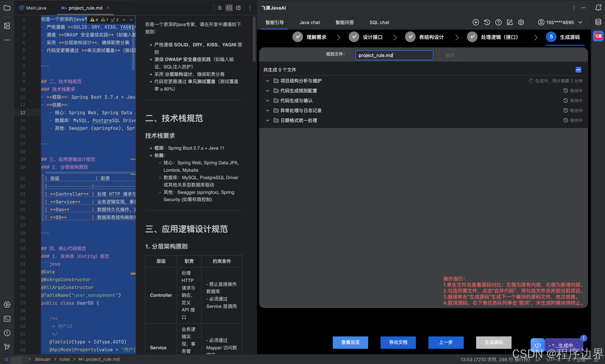Start a new conversation plus icon
605x364 pixels.
[x=476, y=22]
